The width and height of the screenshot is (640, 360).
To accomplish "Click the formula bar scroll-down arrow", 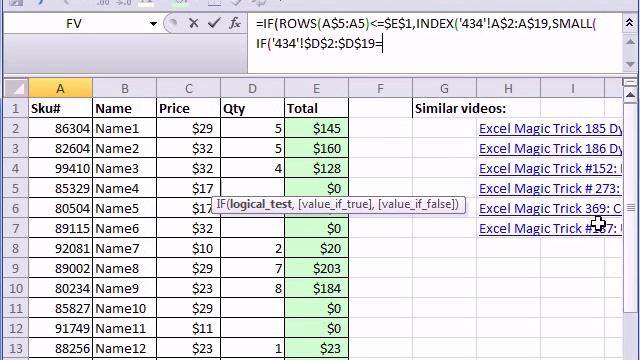I will (630, 64).
